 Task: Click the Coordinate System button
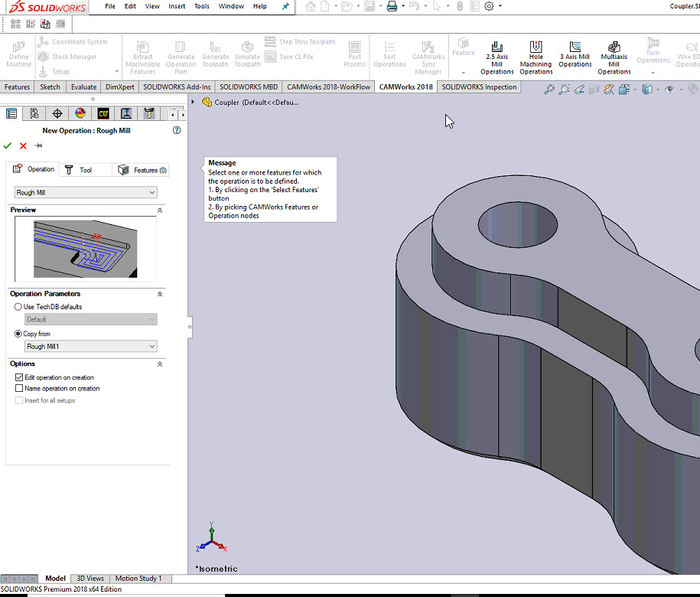coord(73,42)
